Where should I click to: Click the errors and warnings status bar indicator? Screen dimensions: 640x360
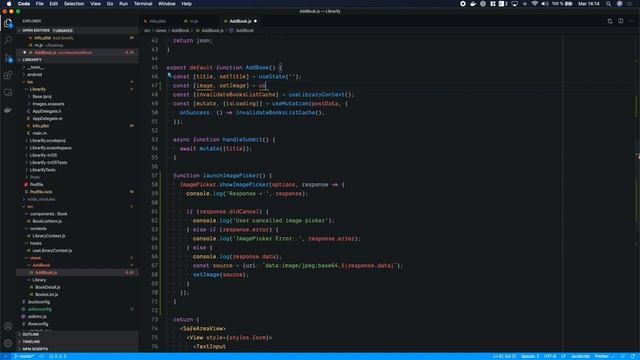tap(58, 356)
